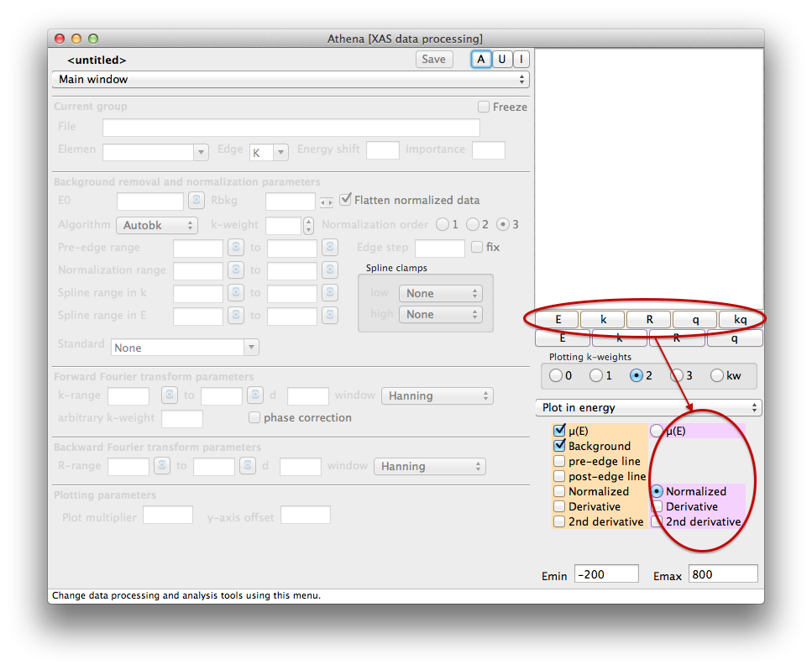Select marked groups Normalized radio button
This screenshot has height=670, width=812.
(657, 491)
